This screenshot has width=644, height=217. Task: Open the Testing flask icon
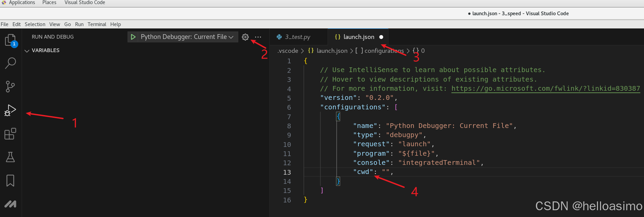coord(10,157)
